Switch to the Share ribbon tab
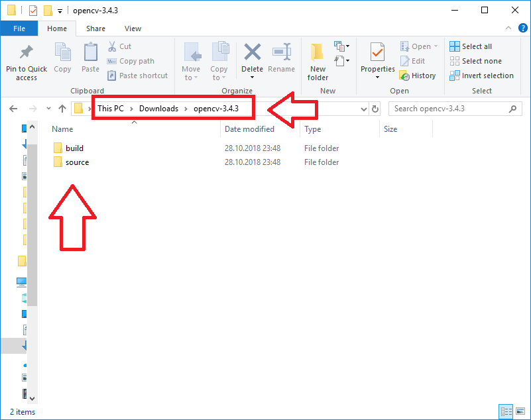Image resolution: width=531 pixels, height=420 pixels. 95,28
